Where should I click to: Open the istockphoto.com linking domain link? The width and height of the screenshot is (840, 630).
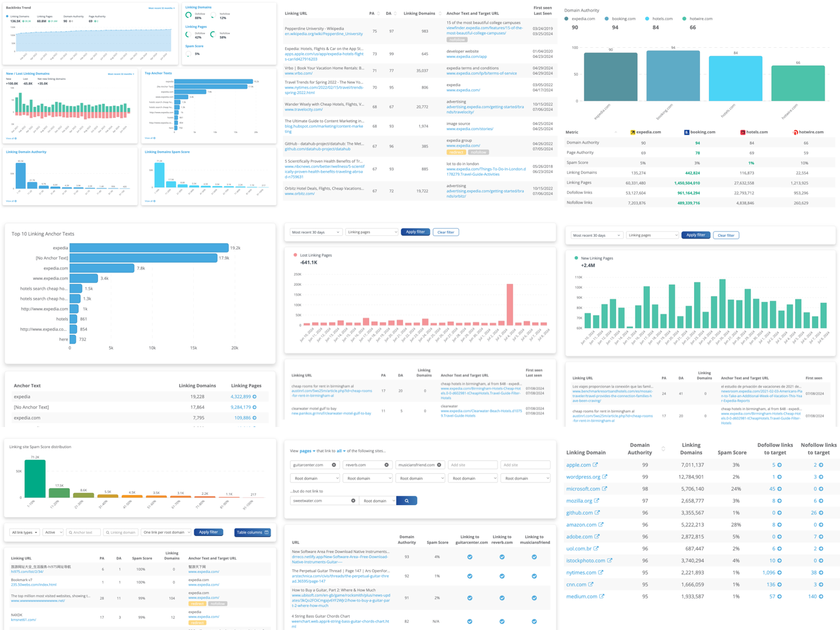coord(586,561)
